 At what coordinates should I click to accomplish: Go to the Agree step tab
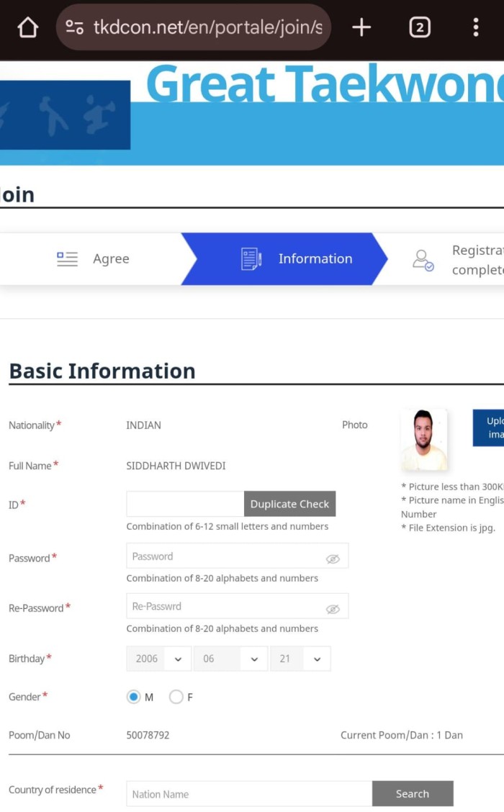(94, 259)
